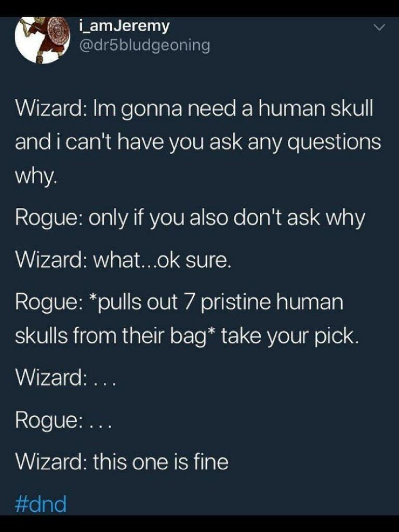
Task: Click the "Wizard: what...ok sure." line
Action: (x=124, y=260)
